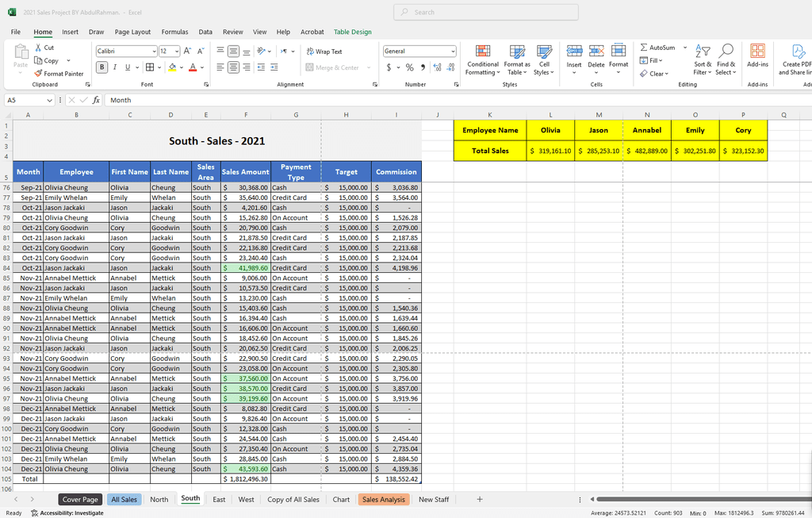Expand the Name Box dropdown arrow
This screenshot has width=812, height=518.
tap(49, 100)
